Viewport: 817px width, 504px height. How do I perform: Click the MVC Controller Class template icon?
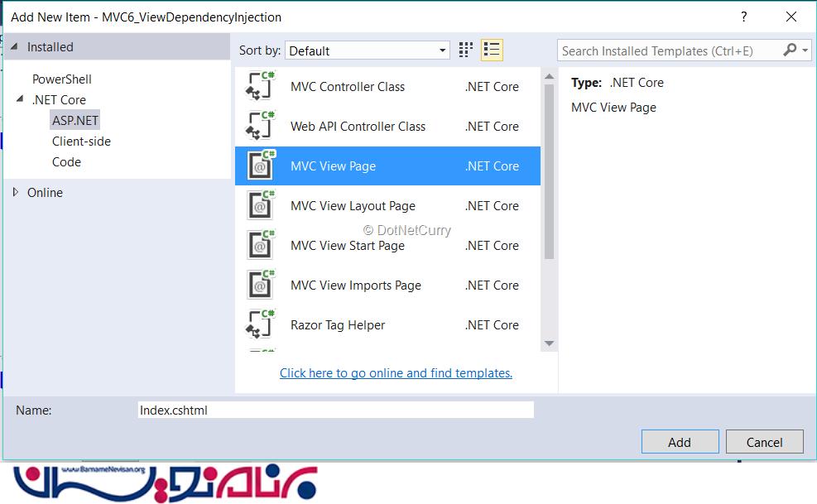[261, 87]
